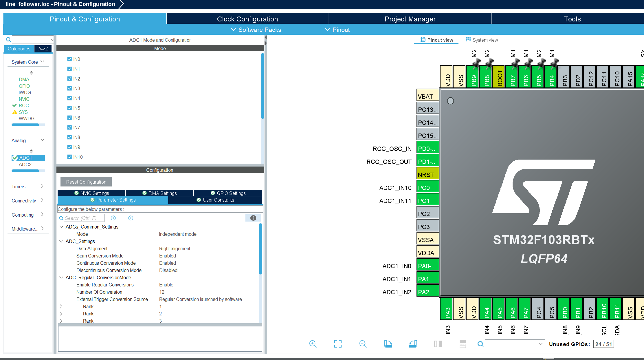This screenshot has height=360, width=644.
Task: Open the pin search combo box
Action: click(x=514, y=344)
